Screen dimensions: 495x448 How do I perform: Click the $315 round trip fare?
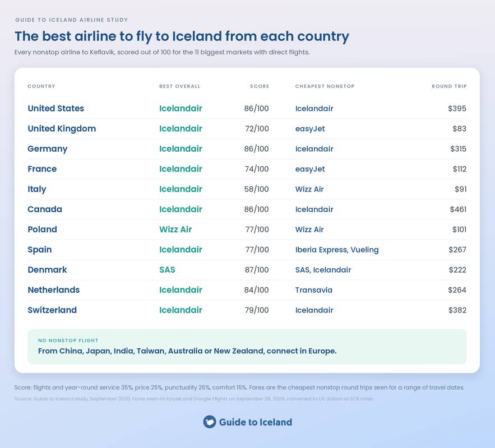click(x=459, y=149)
